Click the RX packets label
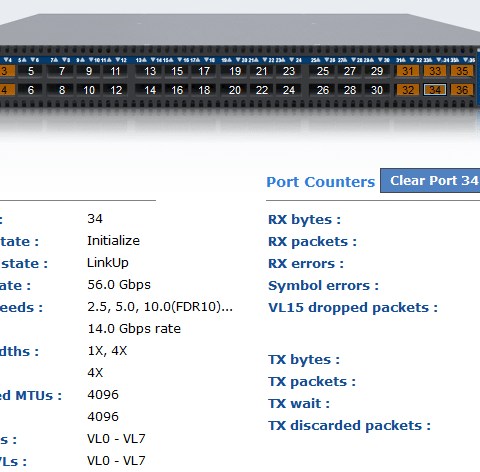 (x=312, y=242)
